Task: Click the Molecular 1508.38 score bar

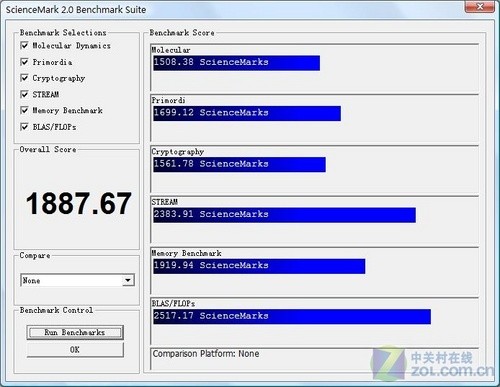Action: coord(236,63)
